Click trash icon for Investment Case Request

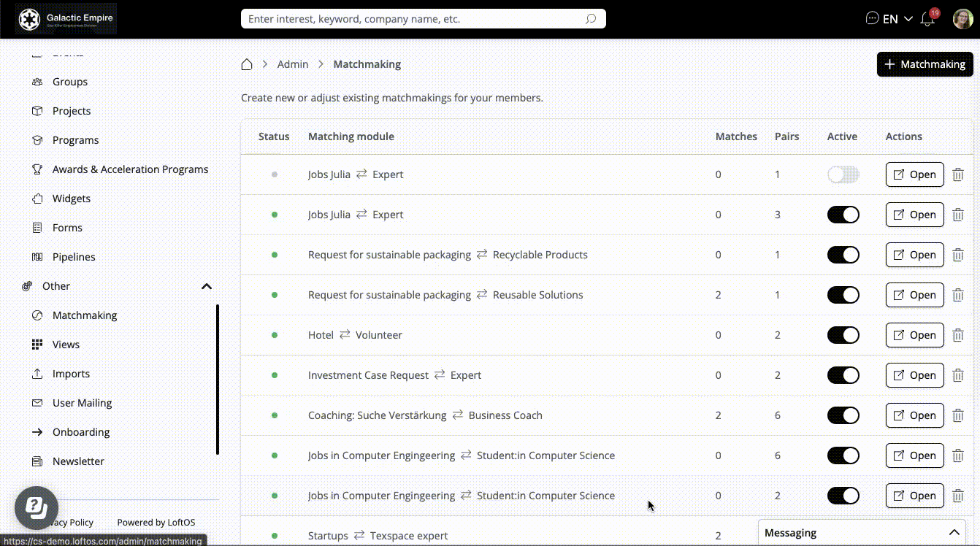tap(958, 375)
